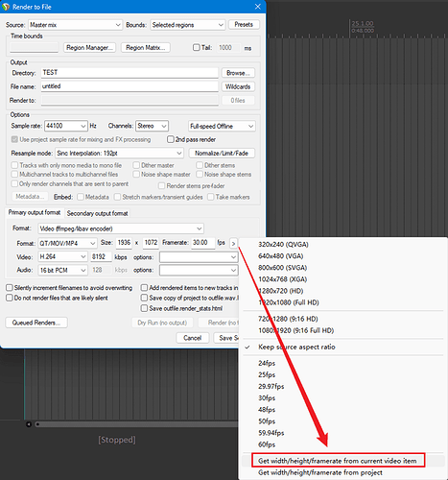Open the Bounds Selected regions dropdown
This screenshot has width=448, height=480.
pyautogui.click(x=188, y=25)
